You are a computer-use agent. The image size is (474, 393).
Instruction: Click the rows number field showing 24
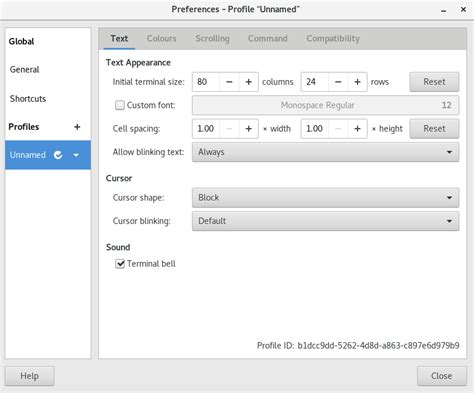[x=315, y=82]
